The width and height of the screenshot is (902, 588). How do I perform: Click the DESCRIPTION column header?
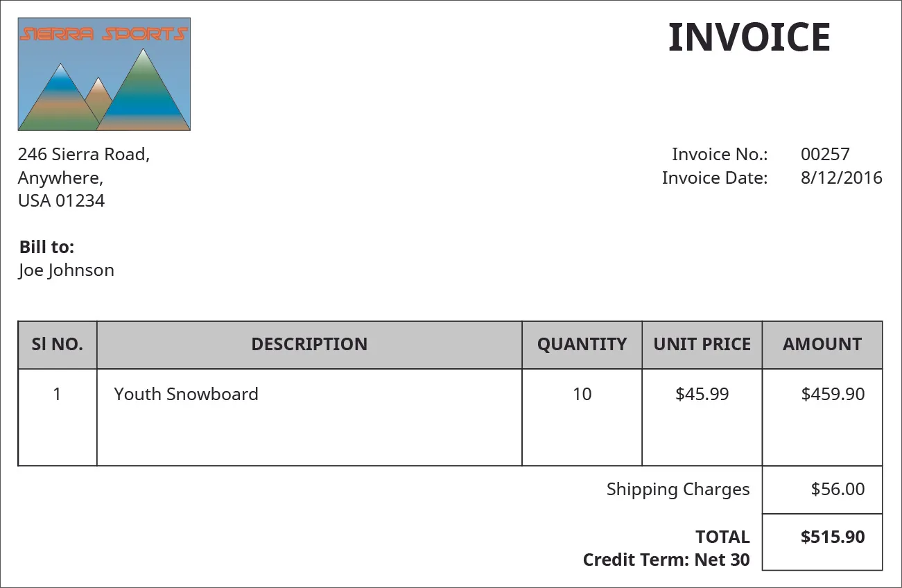pyautogui.click(x=309, y=344)
